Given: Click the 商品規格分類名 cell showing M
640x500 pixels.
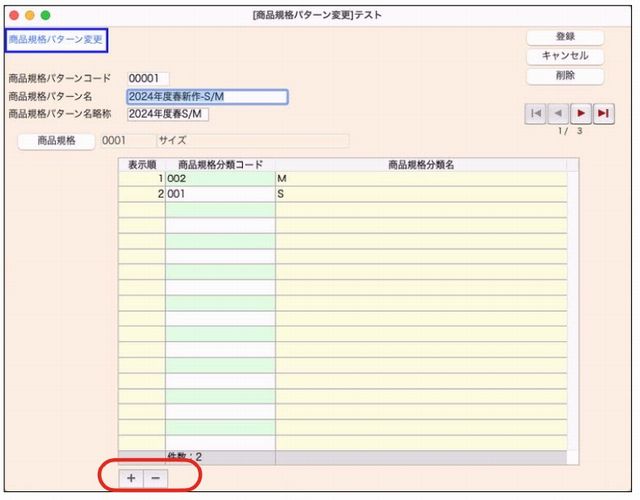Looking at the screenshot, I should point(420,178).
